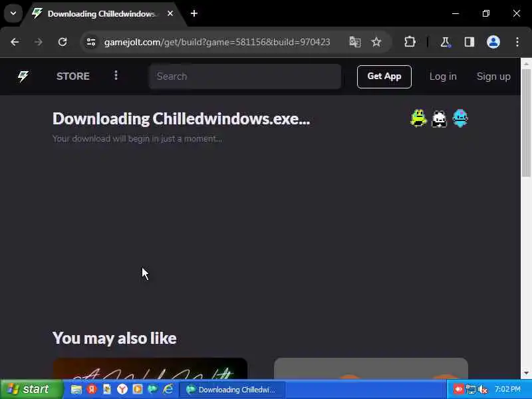Open a new tab with plus button

pos(194,13)
